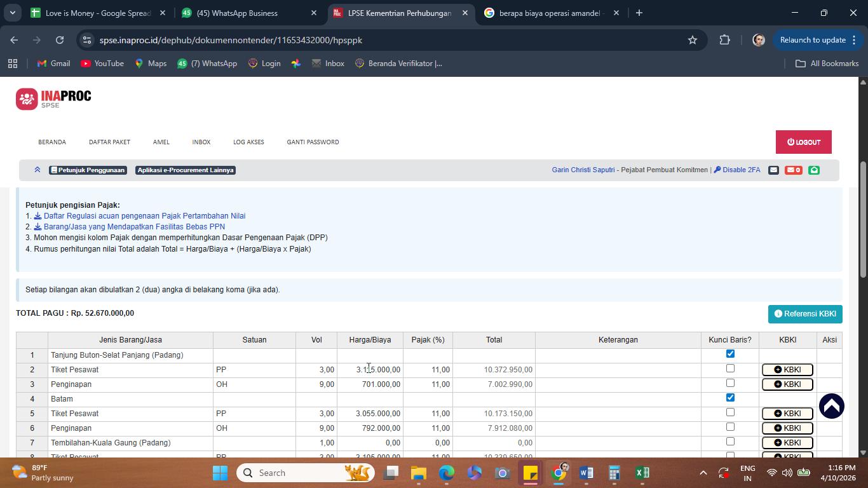Toggle Kunci Baris for Tembilahan-Kuala Gaung row
Screen dimensions: 868x488
(x=730, y=442)
